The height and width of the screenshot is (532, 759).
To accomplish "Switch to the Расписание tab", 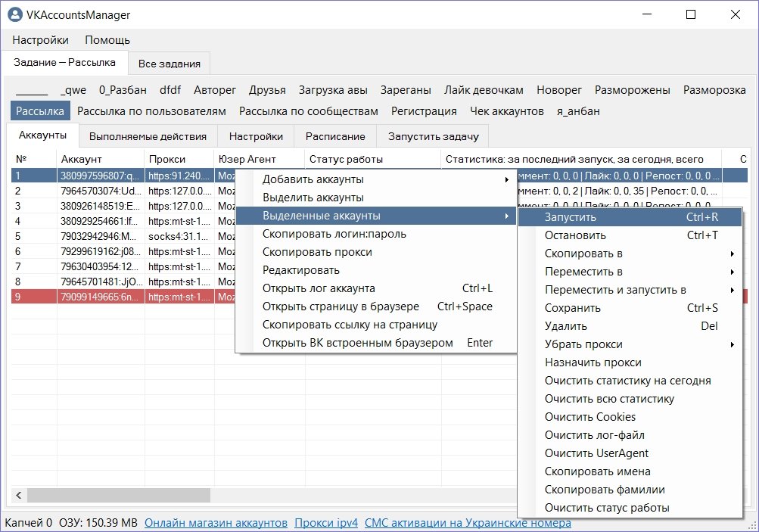I will (335, 136).
